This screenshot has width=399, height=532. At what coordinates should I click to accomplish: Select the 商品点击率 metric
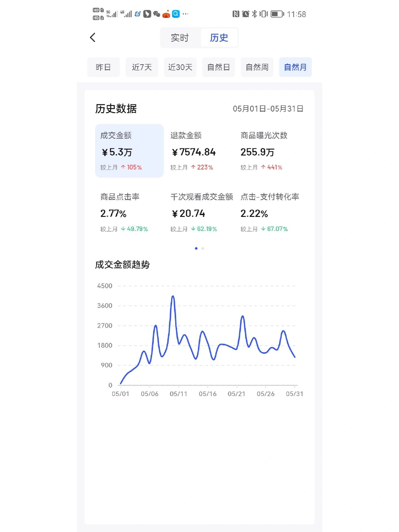(129, 213)
